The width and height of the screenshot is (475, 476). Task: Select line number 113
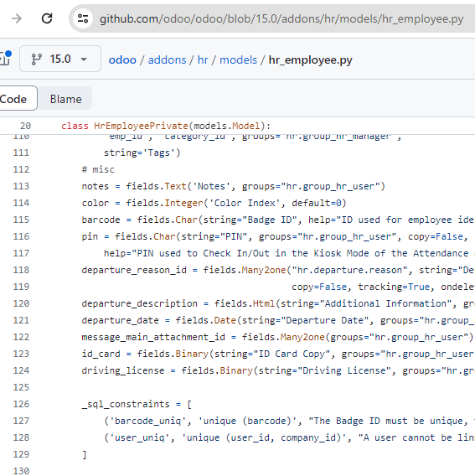coord(21,186)
